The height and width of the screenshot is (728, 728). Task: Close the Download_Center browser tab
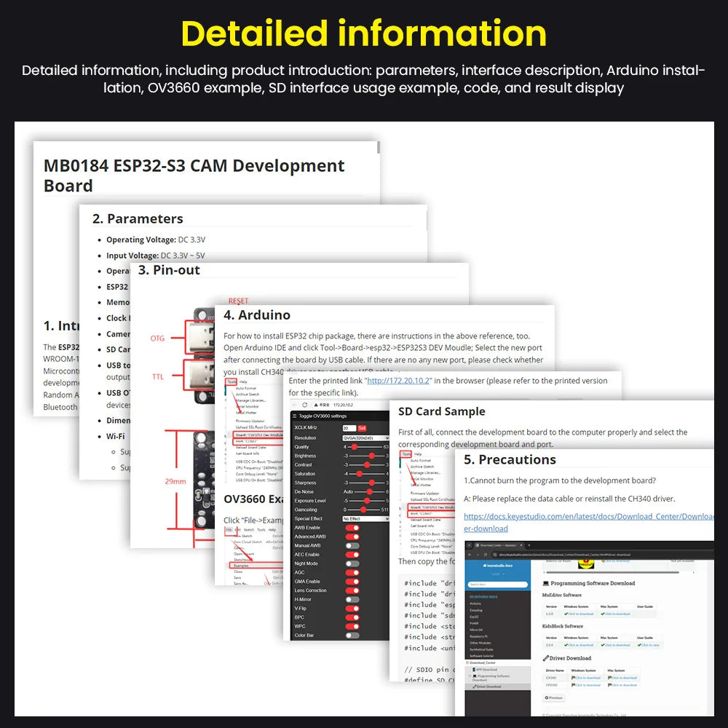[521, 545]
